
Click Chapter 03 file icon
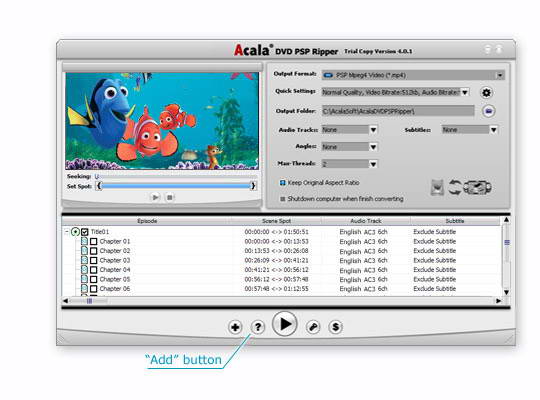click(84, 260)
